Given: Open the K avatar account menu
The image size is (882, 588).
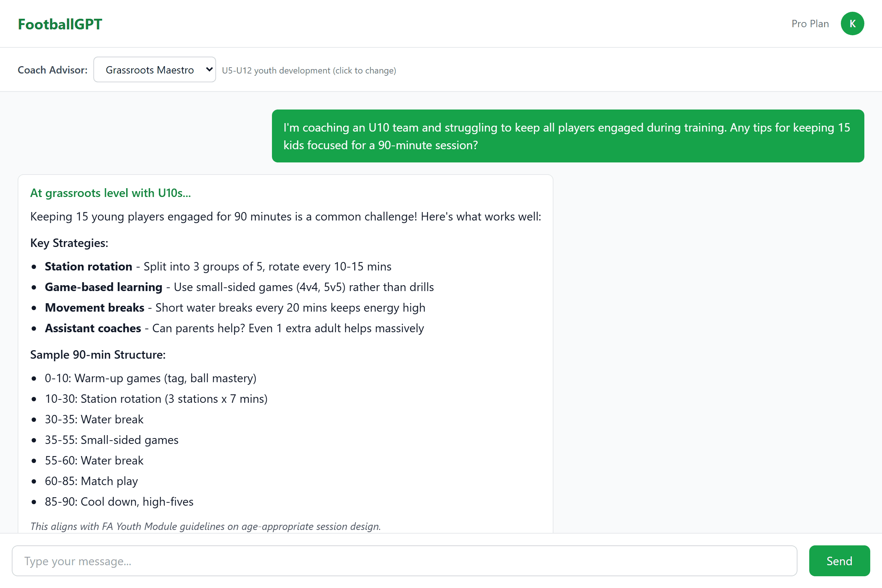Looking at the screenshot, I should pos(852,24).
